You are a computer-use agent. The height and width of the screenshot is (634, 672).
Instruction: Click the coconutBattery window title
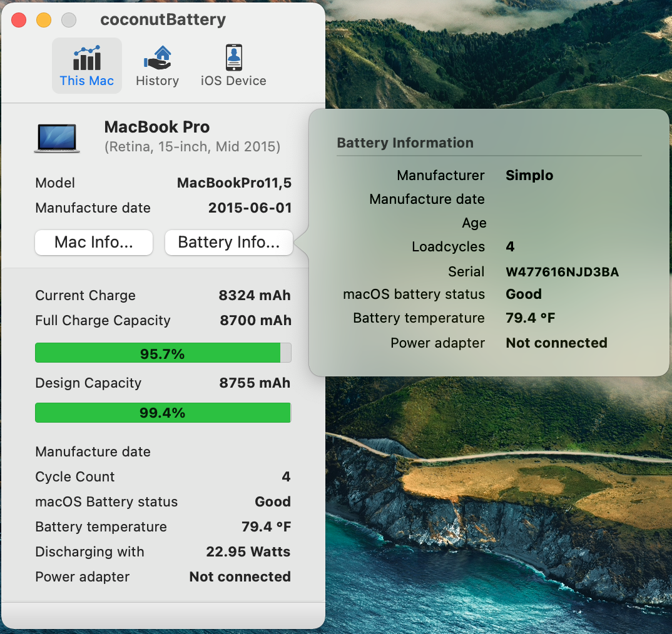click(163, 20)
